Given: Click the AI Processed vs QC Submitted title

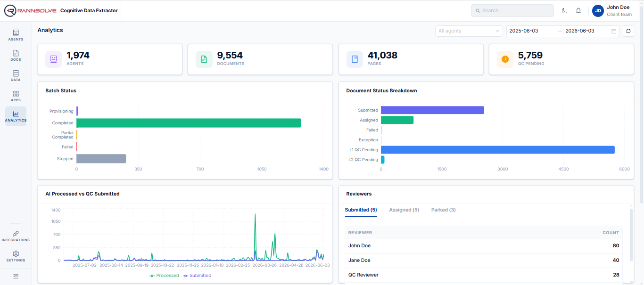Looking at the screenshot, I should tap(83, 194).
